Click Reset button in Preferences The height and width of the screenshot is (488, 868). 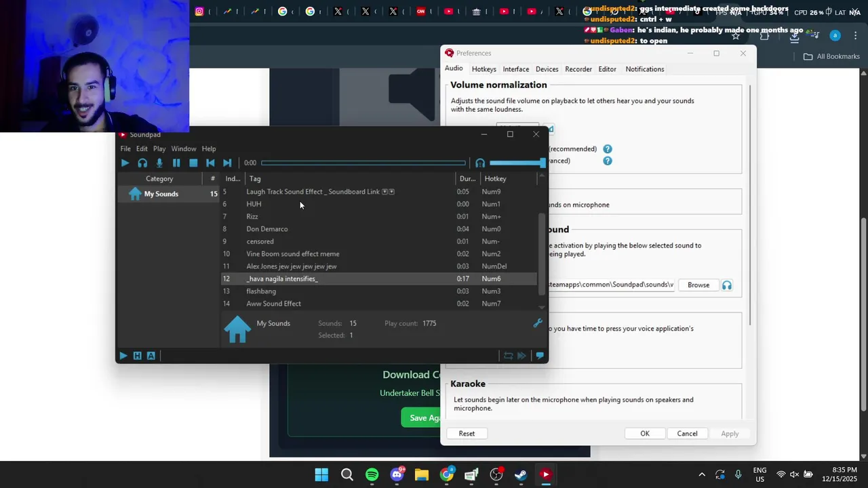click(467, 434)
